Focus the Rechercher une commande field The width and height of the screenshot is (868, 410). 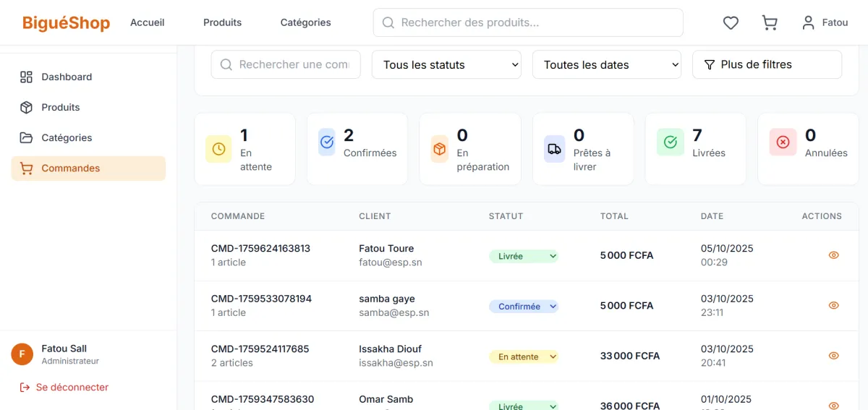point(286,64)
